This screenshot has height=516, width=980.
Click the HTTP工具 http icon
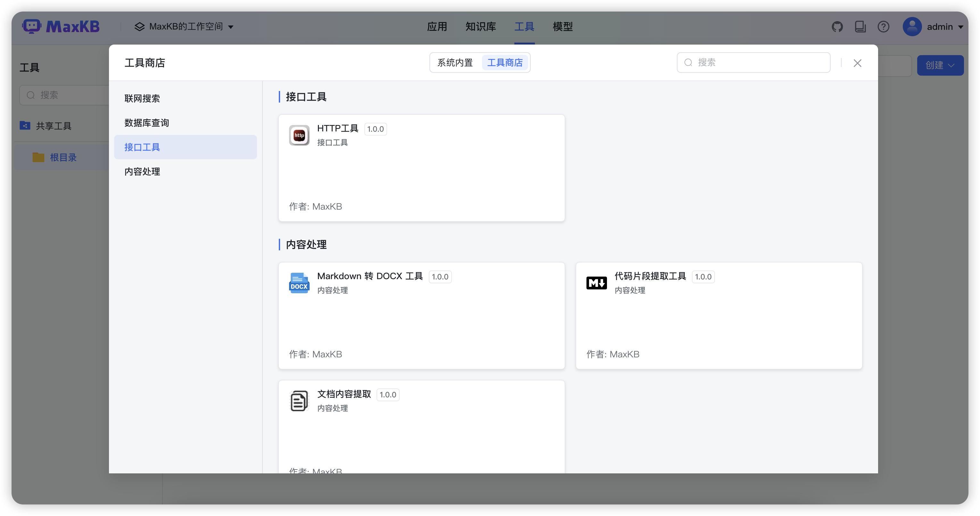click(299, 135)
